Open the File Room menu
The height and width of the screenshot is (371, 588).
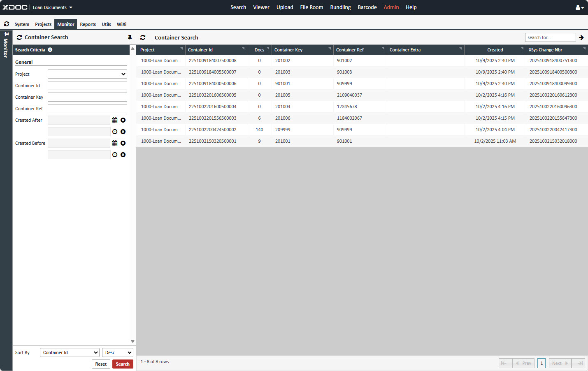tap(311, 7)
